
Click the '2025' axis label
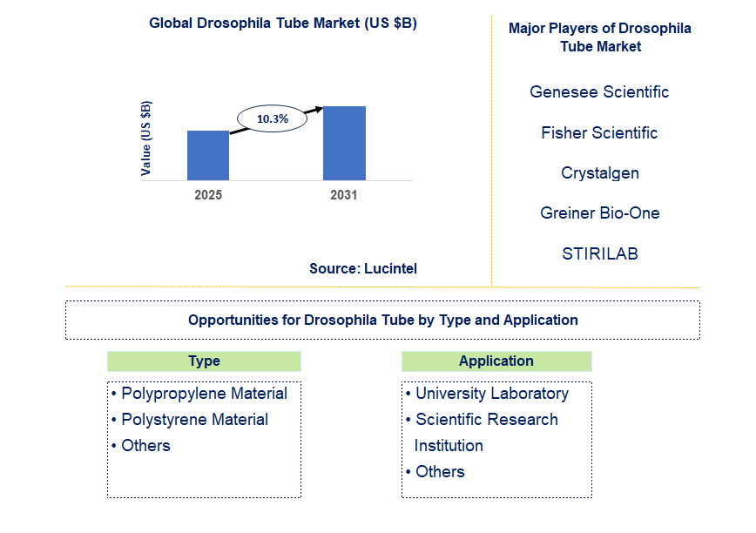pyautogui.click(x=208, y=195)
